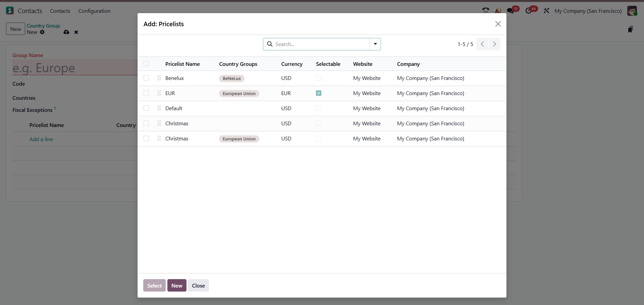Open the conversations icon with badge 13
Viewport: 644px width, 305px height.
click(x=511, y=11)
